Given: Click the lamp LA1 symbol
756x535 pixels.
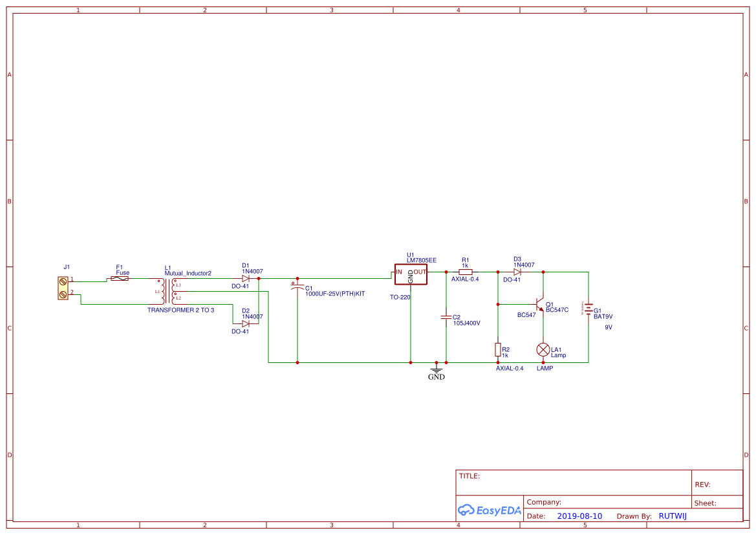Looking at the screenshot, I should point(543,349).
